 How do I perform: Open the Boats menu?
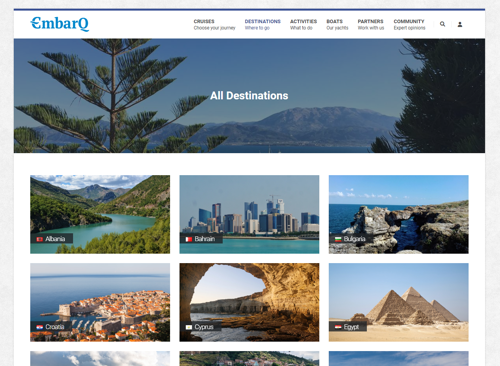tap(337, 24)
